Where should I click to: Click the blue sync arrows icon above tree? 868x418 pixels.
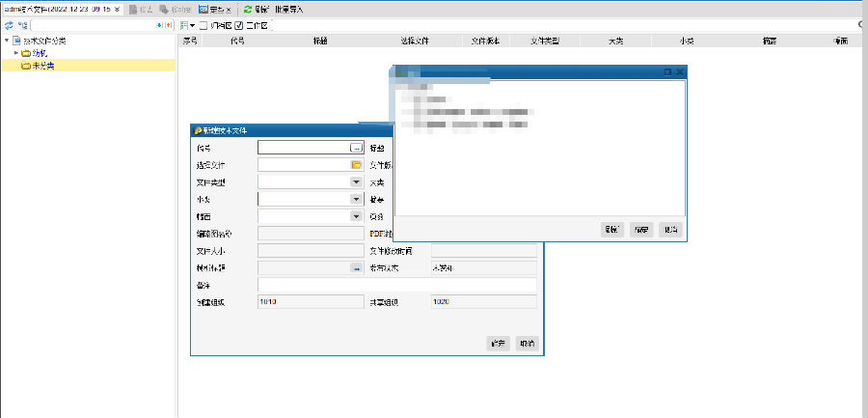tap(9, 25)
